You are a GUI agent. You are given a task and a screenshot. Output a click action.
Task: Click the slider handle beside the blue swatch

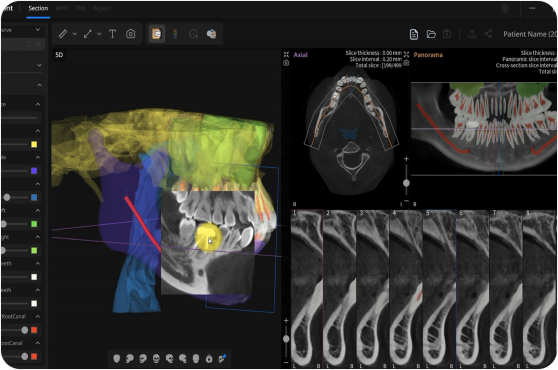(7, 197)
